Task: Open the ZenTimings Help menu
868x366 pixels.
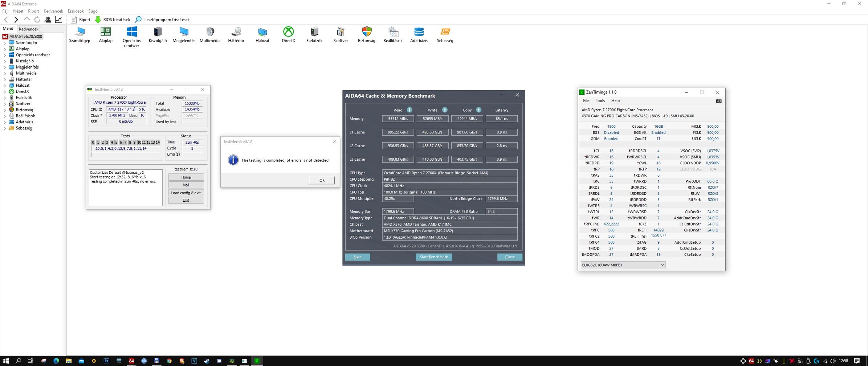Action: pyautogui.click(x=615, y=101)
